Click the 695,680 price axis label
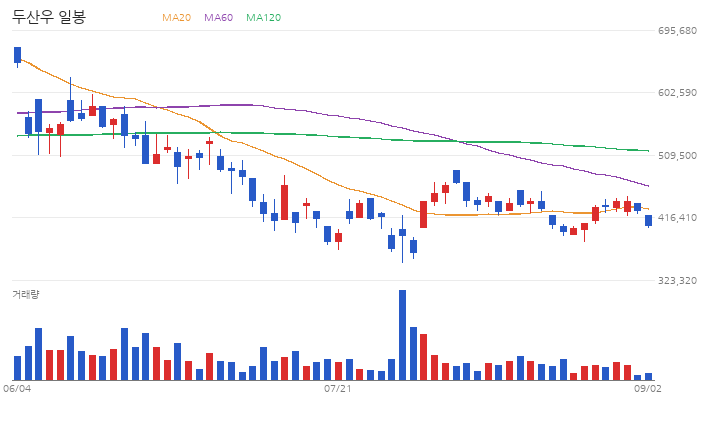 677,30
